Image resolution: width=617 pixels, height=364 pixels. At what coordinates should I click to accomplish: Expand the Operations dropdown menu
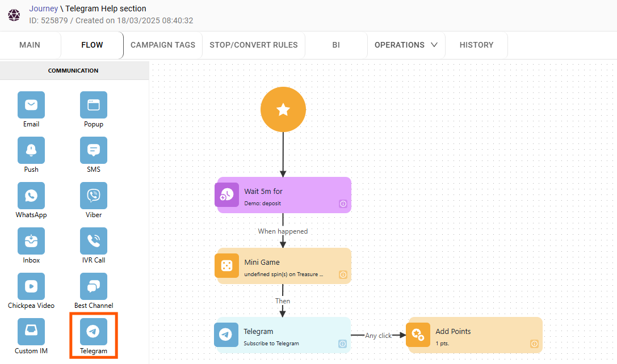pos(406,45)
